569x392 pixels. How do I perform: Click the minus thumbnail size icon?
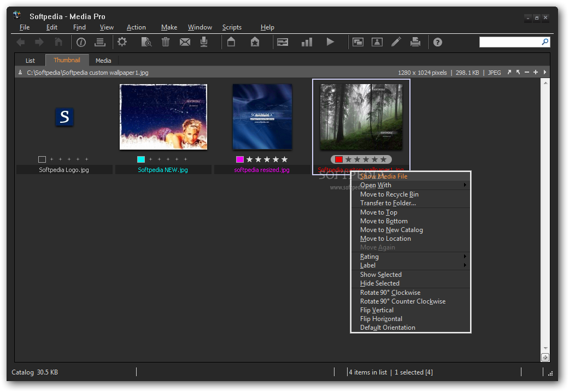tap(526, 72)
